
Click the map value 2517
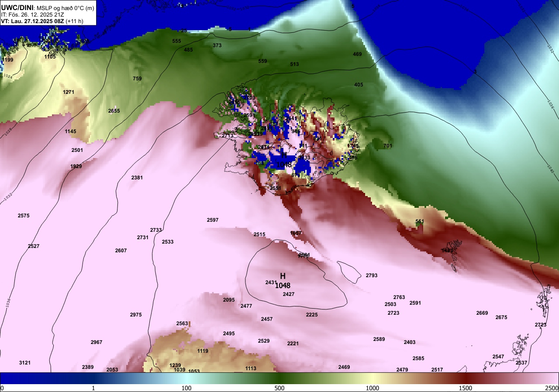click(437, 370)
